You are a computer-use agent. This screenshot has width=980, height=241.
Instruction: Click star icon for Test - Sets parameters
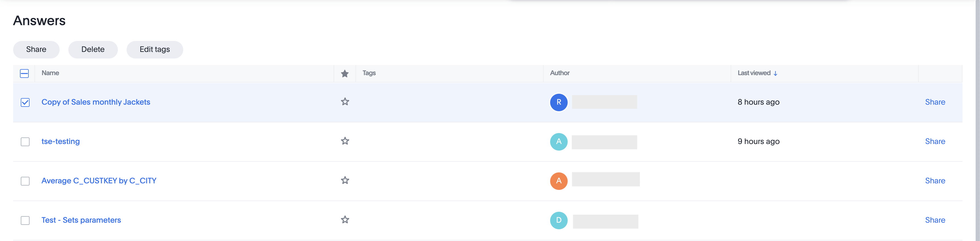(345, 220)
